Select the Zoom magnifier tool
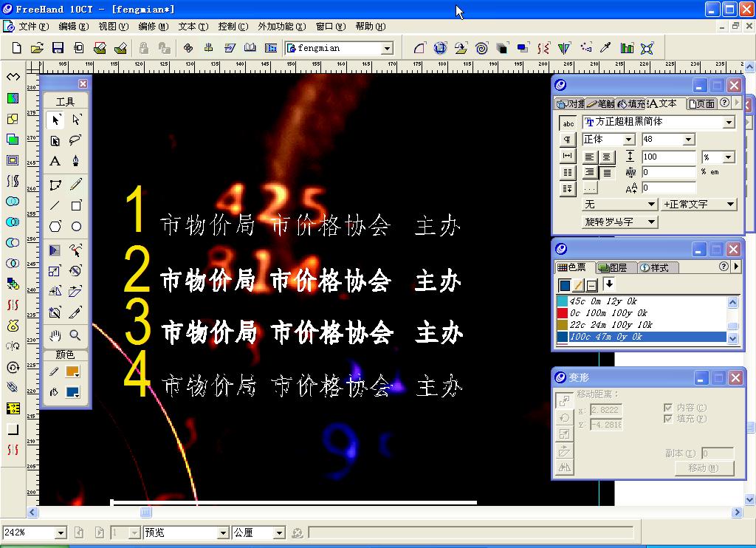Viewport: 756px width, 548px height. pyautogui.click(x=75, y=335)
